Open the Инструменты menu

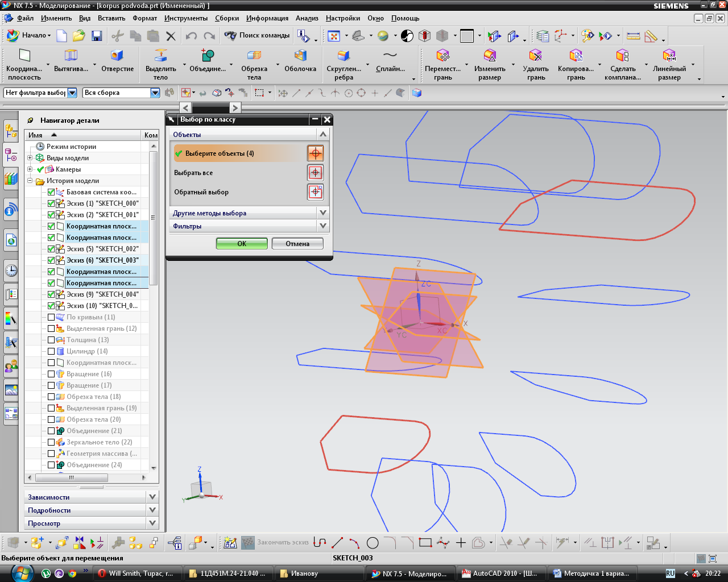coord(186,18)
